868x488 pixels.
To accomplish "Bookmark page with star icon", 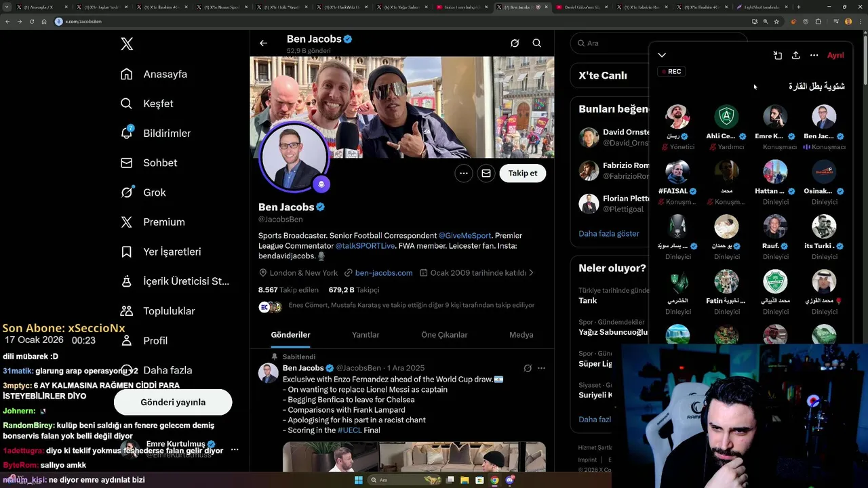I will tap(776, 22).
